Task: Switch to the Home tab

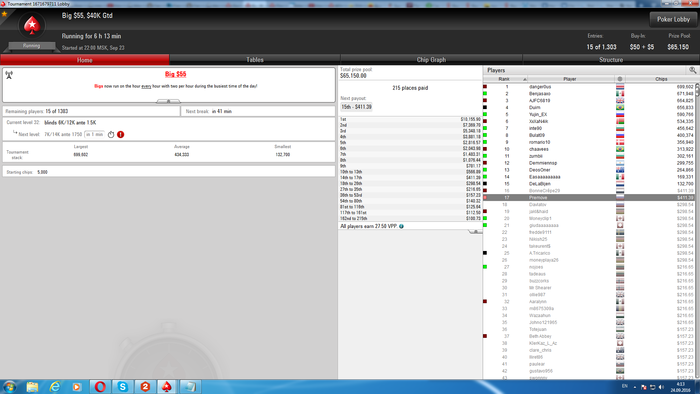Action: [84, 60]
